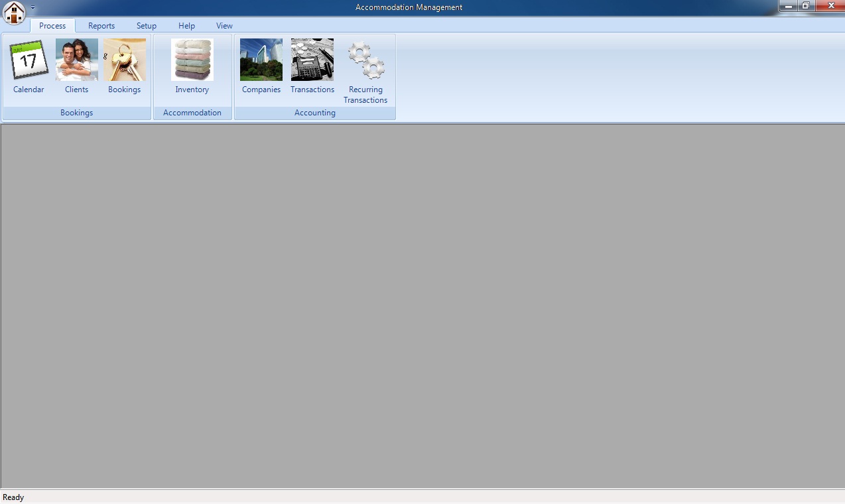Click the Ready status bar text
This screenshot has height=504, width=845.
(13, 497)
